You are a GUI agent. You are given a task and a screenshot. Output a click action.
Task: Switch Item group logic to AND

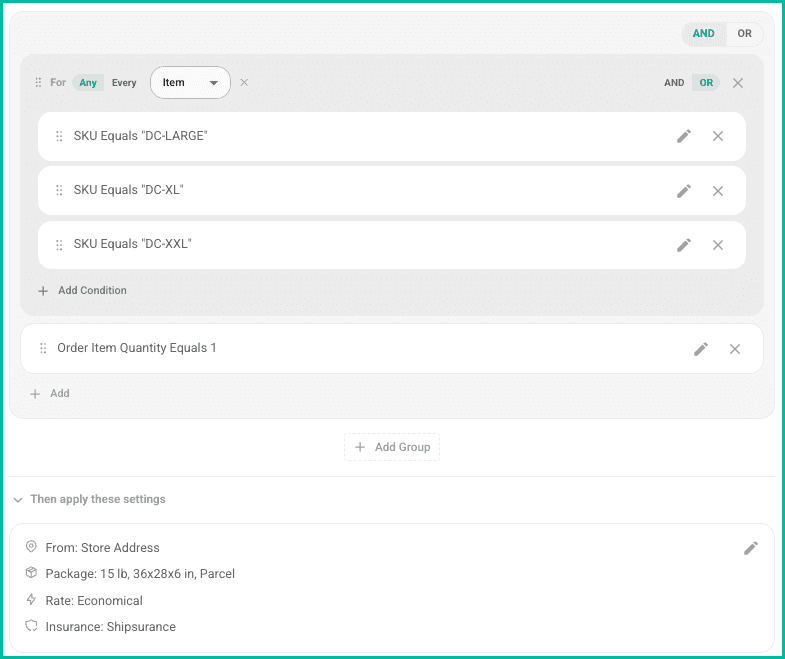pyautogui.click(x=674, y=83)
